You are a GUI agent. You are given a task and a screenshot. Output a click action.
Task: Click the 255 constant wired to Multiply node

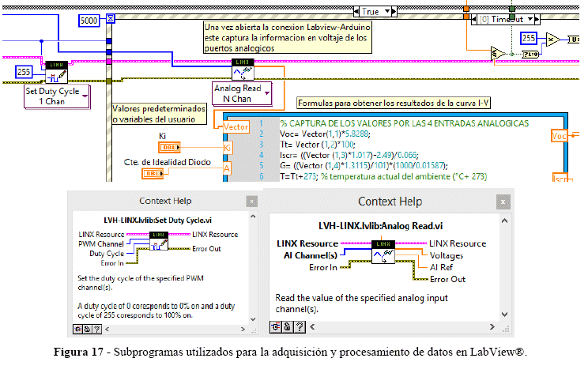[529, 38]
